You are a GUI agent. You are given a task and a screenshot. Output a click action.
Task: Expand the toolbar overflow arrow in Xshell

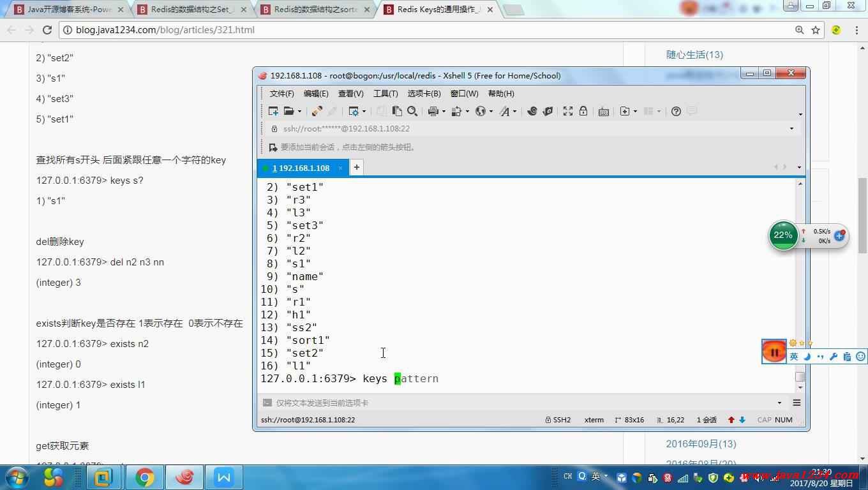tap(800, 115)
